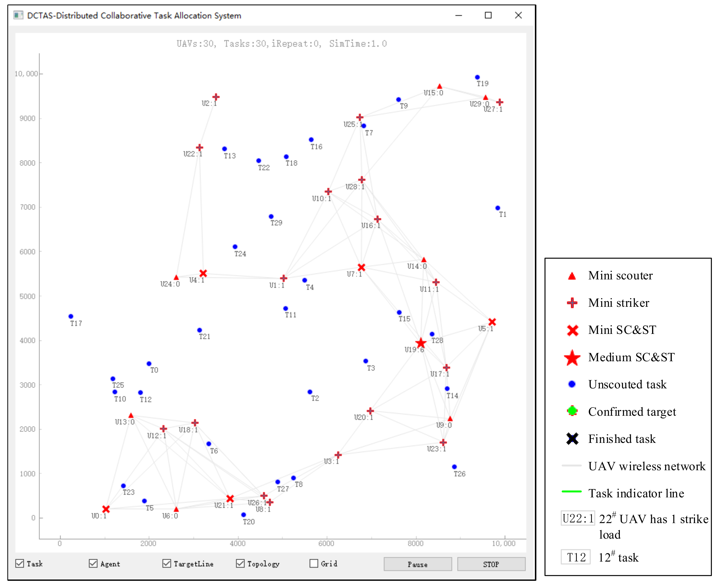
Task: Click the U20 mini striker marker
Action: pos(370,411)
